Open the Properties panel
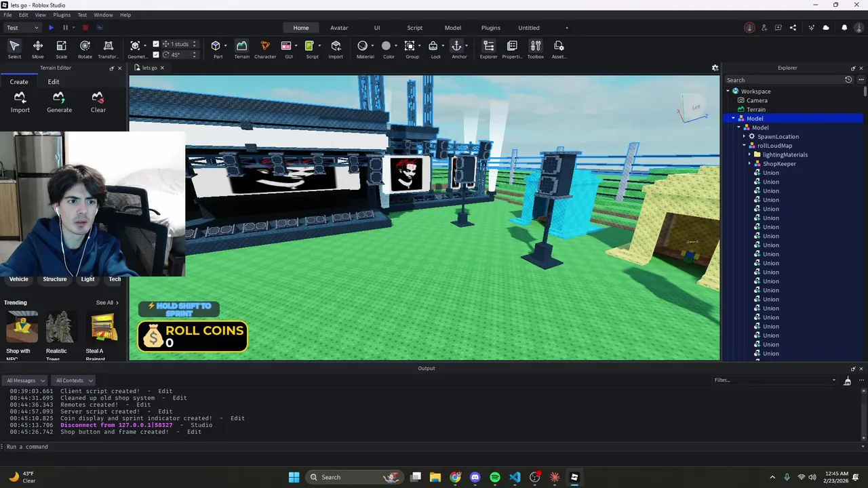The image size is (868, 488). [x=512, y=49]
